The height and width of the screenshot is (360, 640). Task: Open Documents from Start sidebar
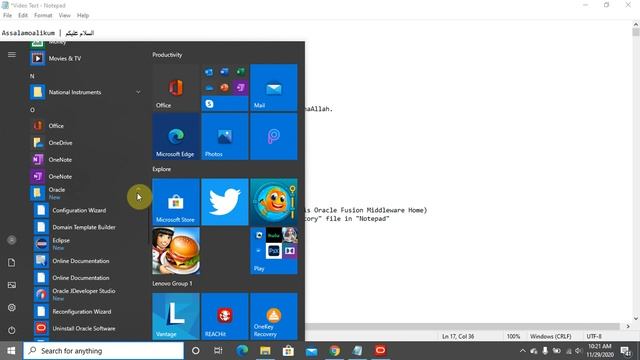[12, 262]
